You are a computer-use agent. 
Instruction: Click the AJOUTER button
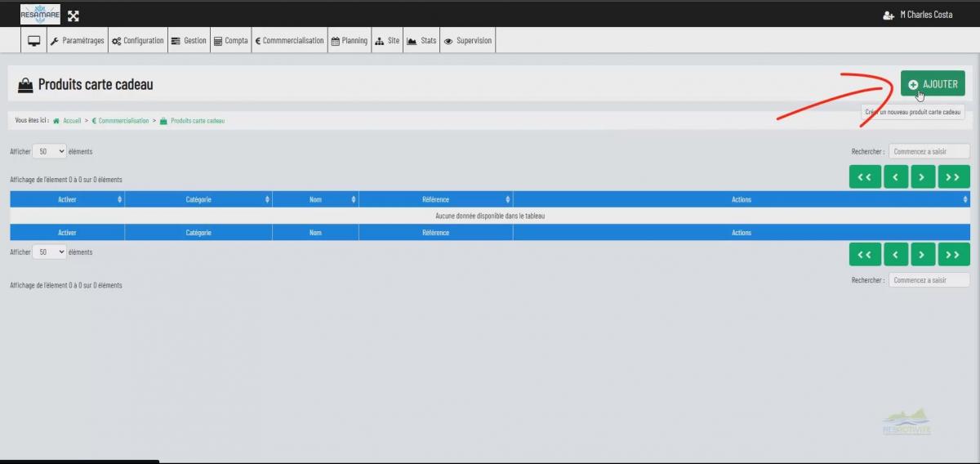[933, 84]
